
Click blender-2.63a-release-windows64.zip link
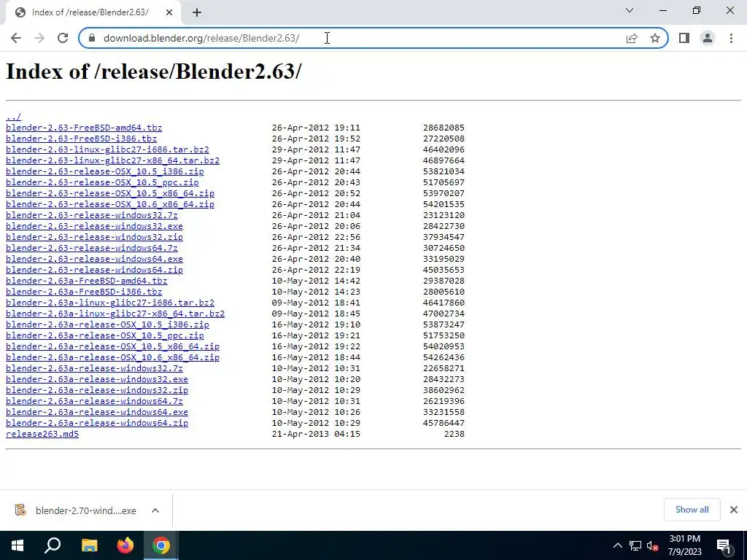click(x=97, y=424)
